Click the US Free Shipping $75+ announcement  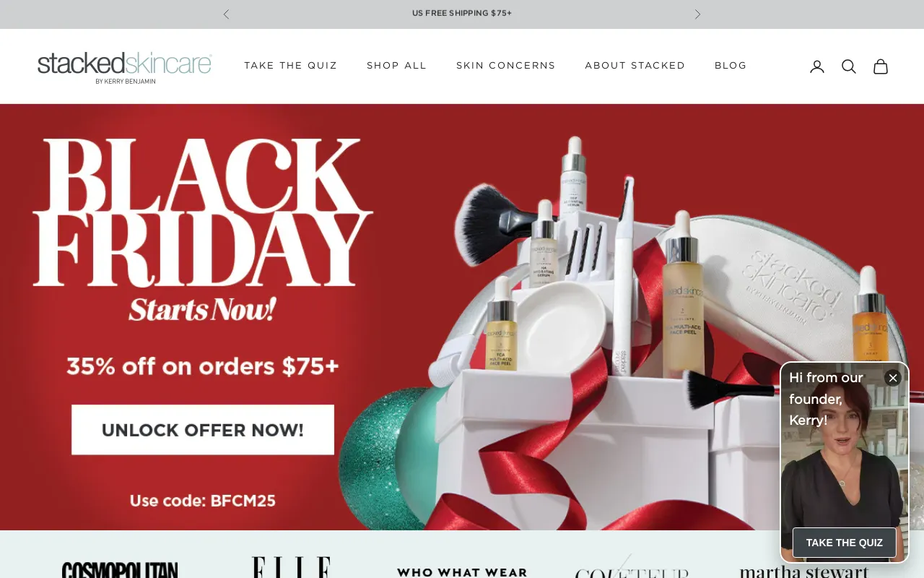[x=462, y=13]
